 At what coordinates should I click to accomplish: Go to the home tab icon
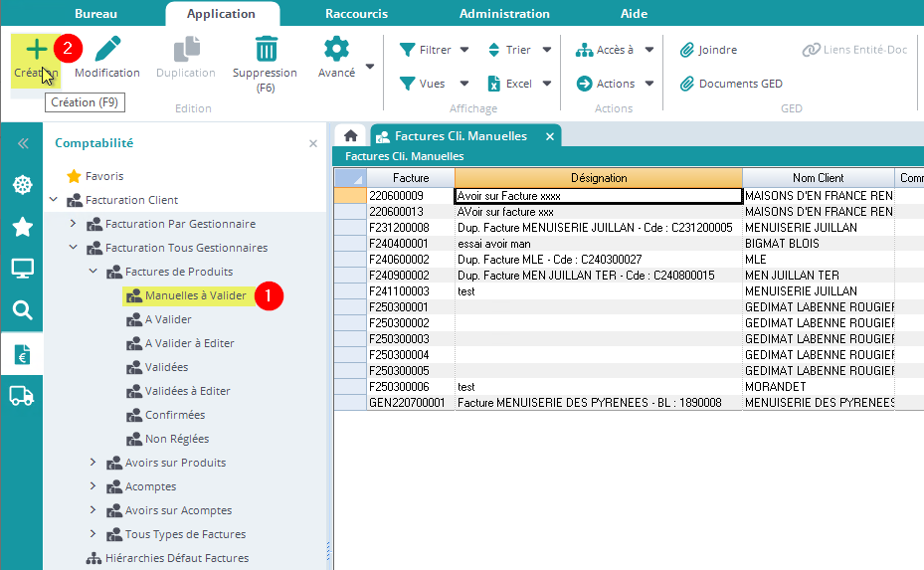click(x=350, y=136)
